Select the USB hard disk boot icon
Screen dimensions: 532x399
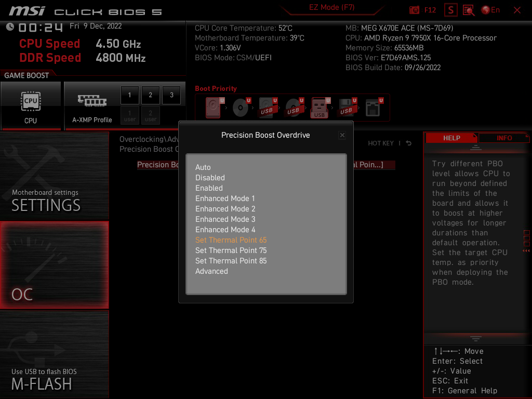268,108
